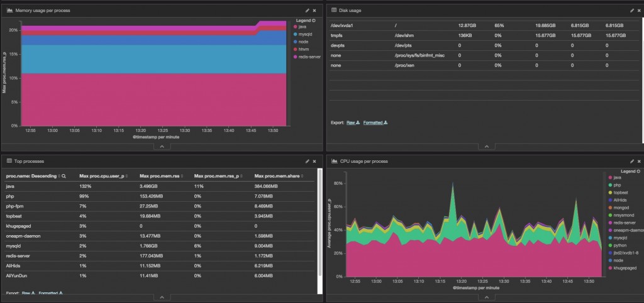Close the Top processes panel

pos(314,162)
